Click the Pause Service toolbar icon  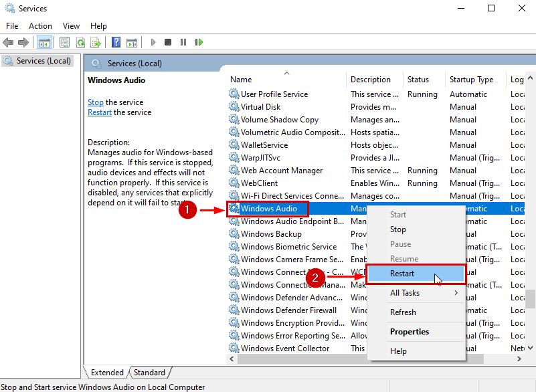tap(184, 42)
